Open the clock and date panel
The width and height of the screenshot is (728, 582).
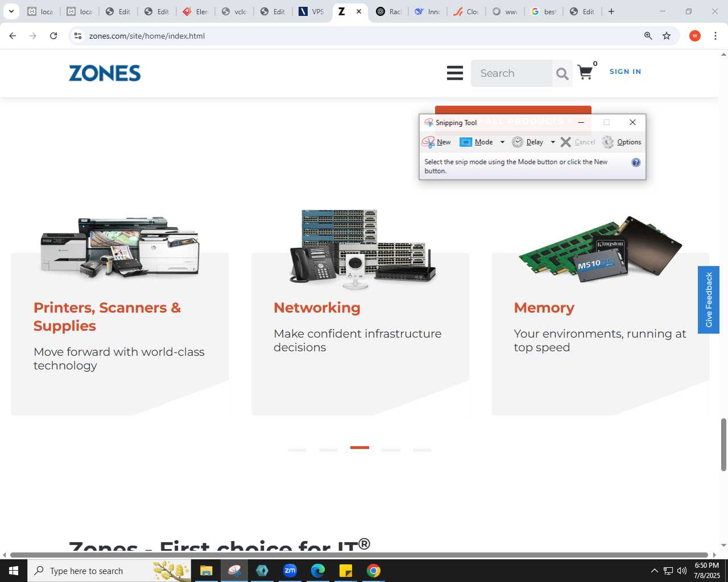tap(706, 571)
